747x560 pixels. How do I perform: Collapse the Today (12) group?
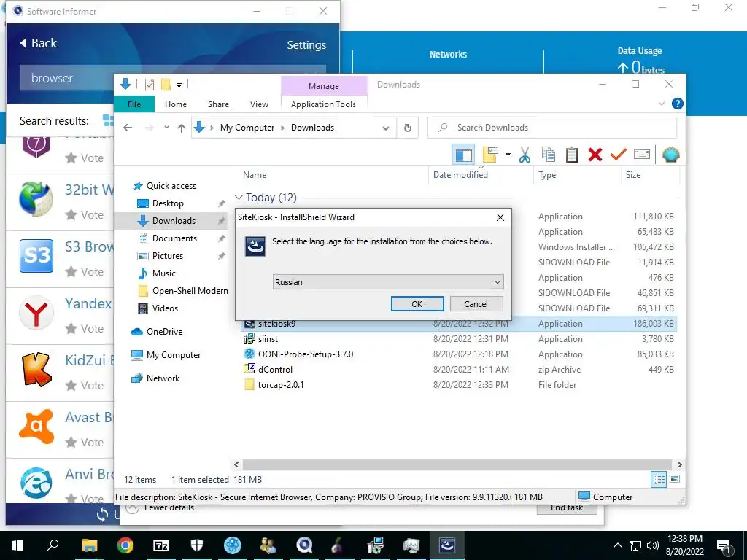pyautogui.click(x=239, y=198)
